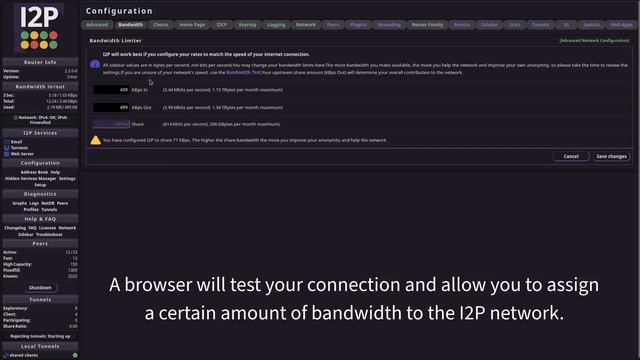Image resolution: width=640 pixels, height=360 pixels.
Task: Click the green shared clients status dot
Action: tap(75, 355)
